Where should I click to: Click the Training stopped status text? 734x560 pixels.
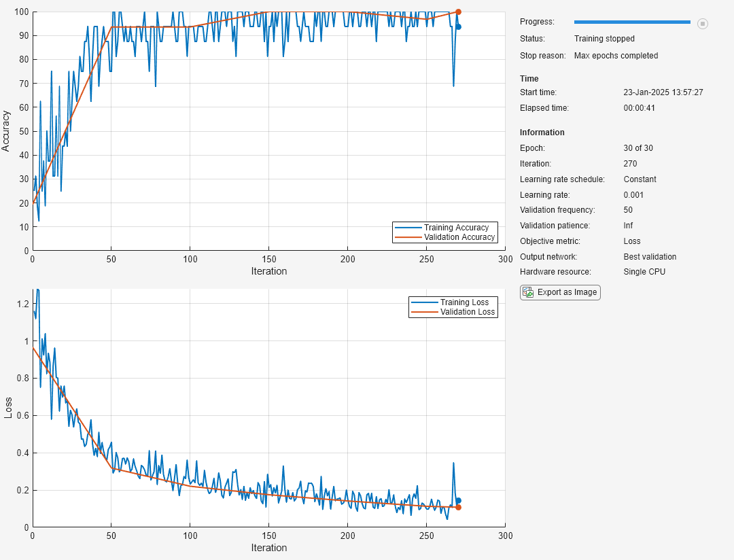pos(604,39)
